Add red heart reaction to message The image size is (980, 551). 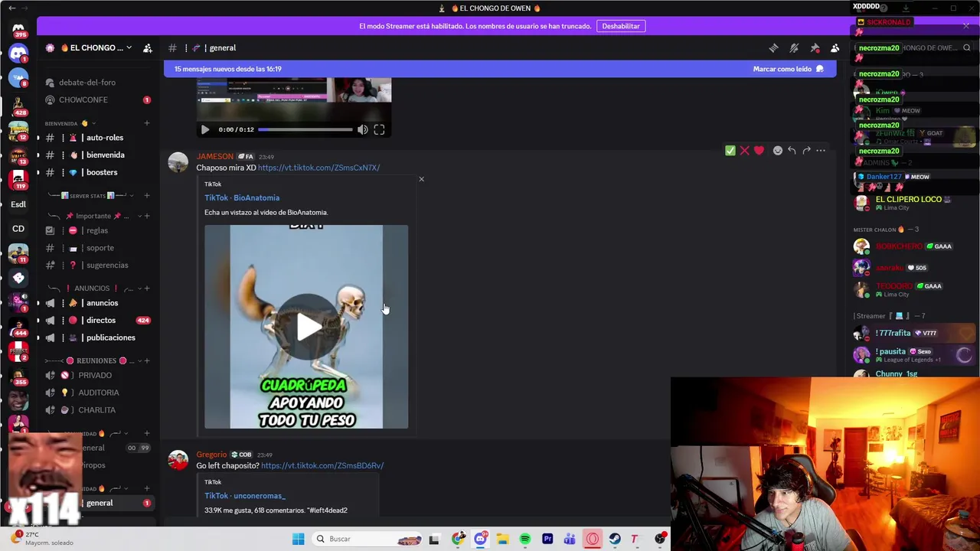pos(759,151)
